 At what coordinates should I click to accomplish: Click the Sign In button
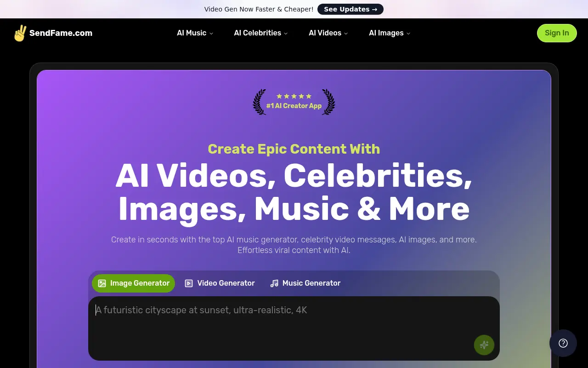(x=556, y=33)
